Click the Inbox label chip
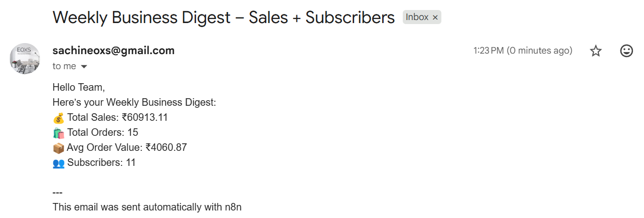The width and height of the screenshot is (644, 218). pyautogui.click(x=417, y=18)
